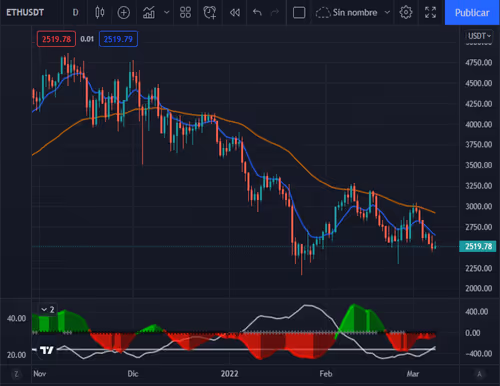The image size is (500, 386).
Task: Click the -400.00 indicator scale label
Action: click(x=478, y=353)
